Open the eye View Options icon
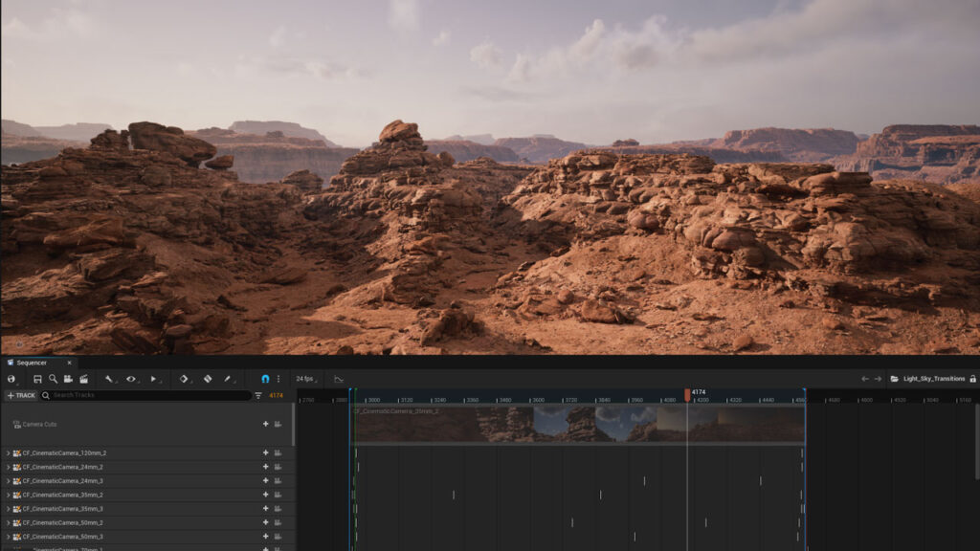Screen dimensions: 980x551 130,379
